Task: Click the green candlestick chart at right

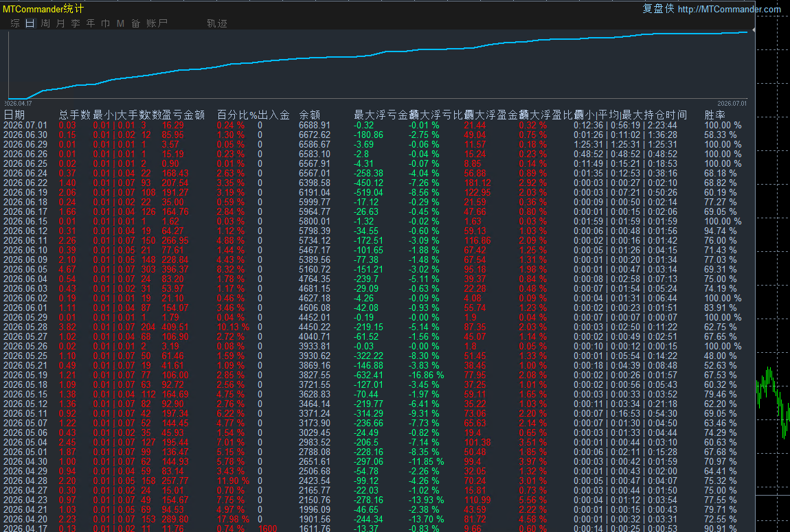Action: [x=774, y=403]
